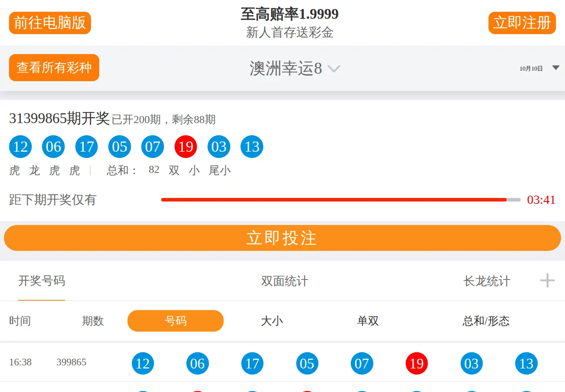This screenshot has width=565, height=392.
Task: Click the 总和 value 82
Action: (154, 170)
